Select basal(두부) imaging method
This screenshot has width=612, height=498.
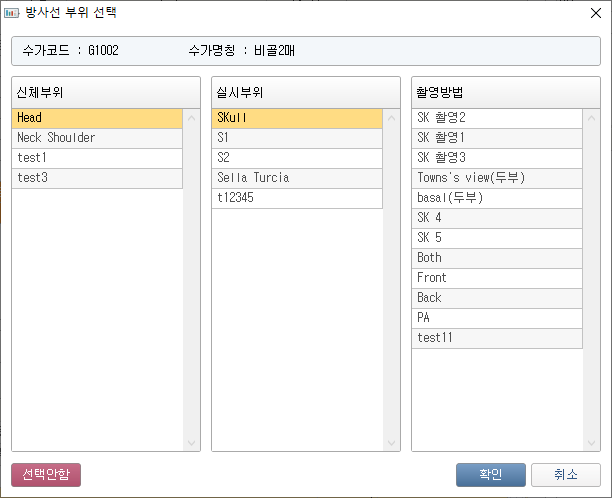(497, 198)
